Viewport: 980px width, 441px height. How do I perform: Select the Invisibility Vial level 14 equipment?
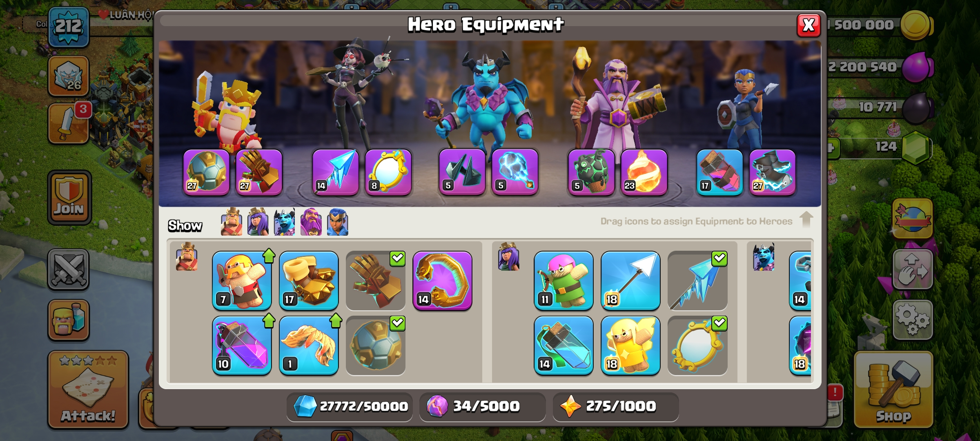click(563, 345)
